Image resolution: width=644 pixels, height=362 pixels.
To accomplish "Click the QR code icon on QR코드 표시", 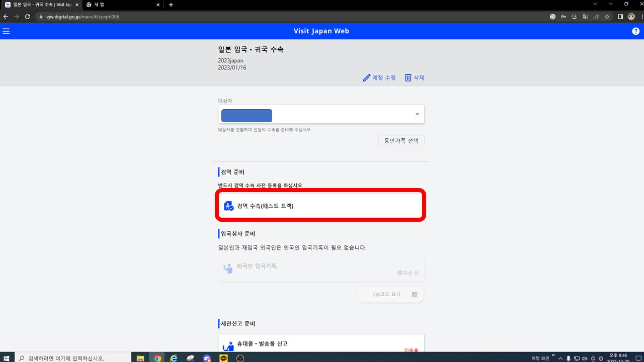I will pos(415,295).
